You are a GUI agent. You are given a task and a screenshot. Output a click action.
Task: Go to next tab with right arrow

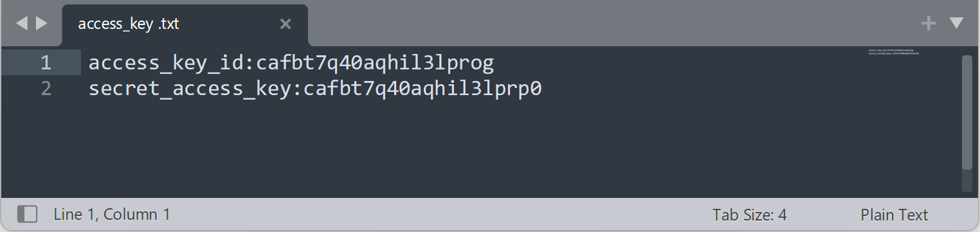coord(42,24)
